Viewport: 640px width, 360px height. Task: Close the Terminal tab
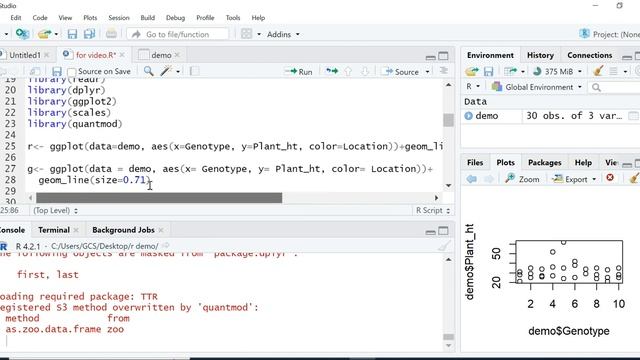click(76, 230)
